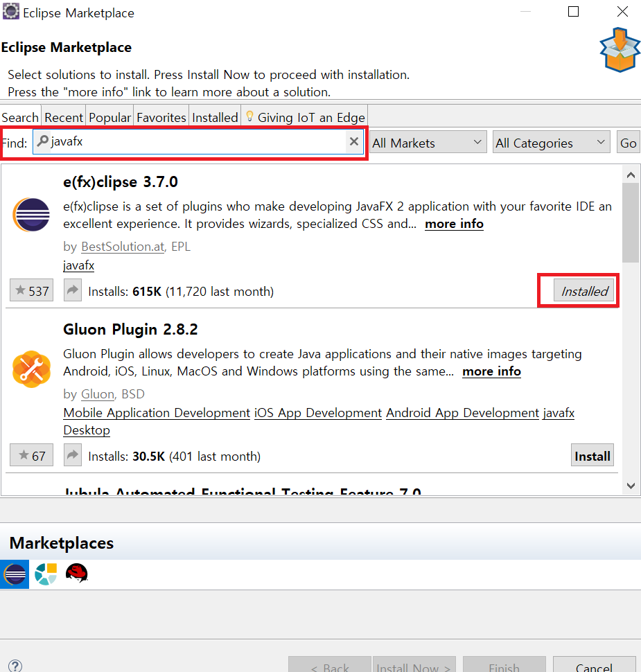Click the search magnifier icon in Find
641x672 pixels.
pos(42,141)
